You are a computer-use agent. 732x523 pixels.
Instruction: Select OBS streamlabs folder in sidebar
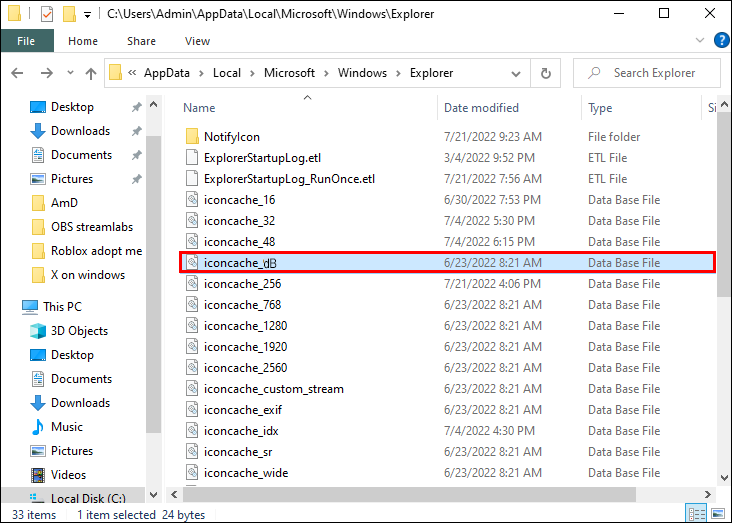[x=92, y=226]
